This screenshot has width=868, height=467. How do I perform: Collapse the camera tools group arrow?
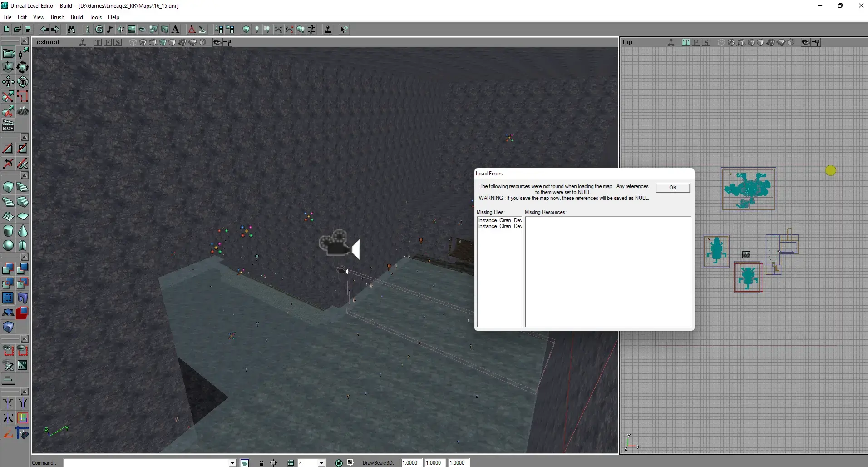point(25,41)
